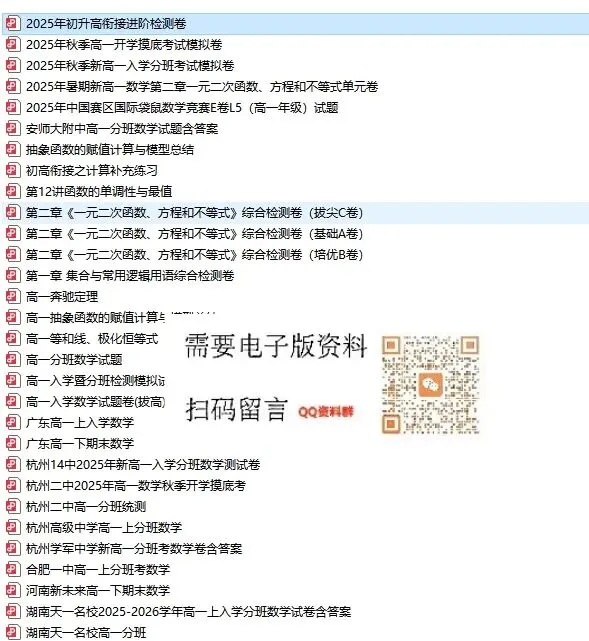Image resolution: width=589 pixels, height=641 pixels.
Task: Click PDF icon beside 杭州14中2025年新高一入学分班数学测试卷
Action: tap(13, 464)
